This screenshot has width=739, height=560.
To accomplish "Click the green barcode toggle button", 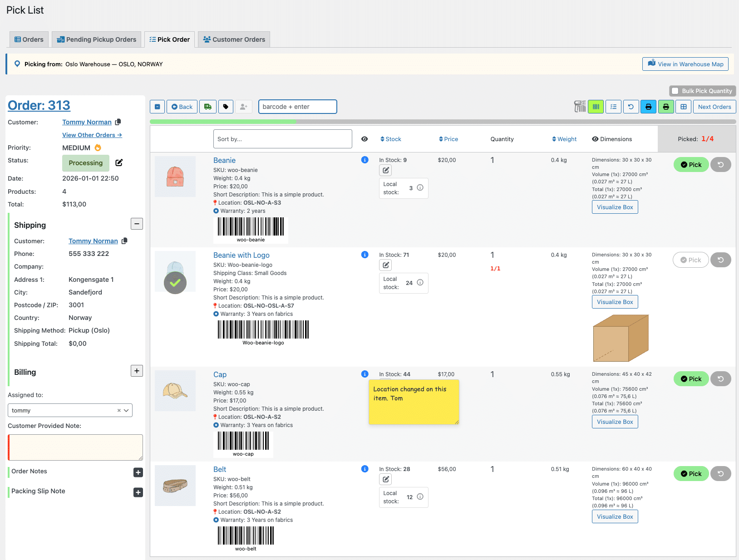I will [596, 107].
